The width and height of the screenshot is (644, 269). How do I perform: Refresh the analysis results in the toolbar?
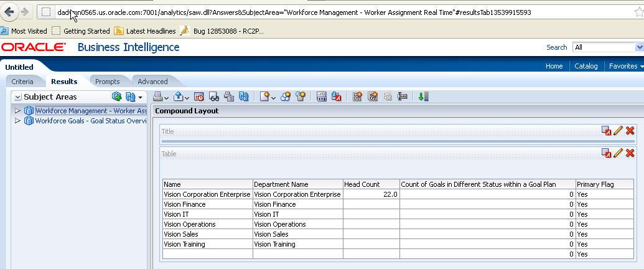tap(244, 97)
